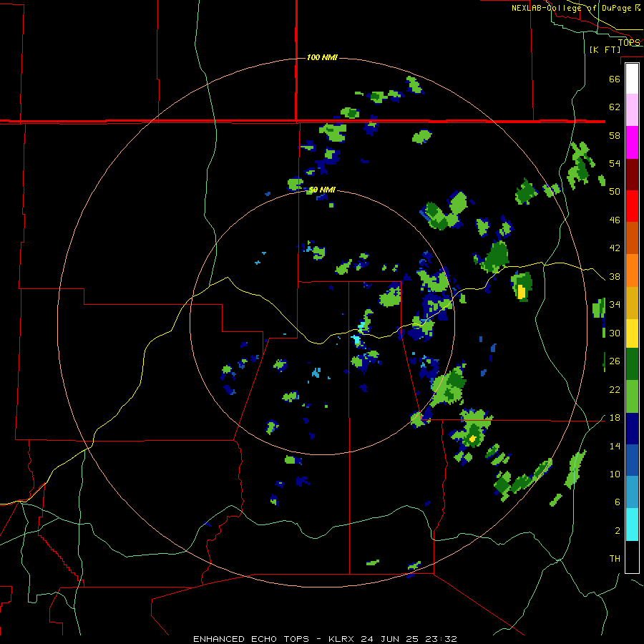Click the 34 value on the legend
This screenshot has width=644, height=644.
click(615, 305)
